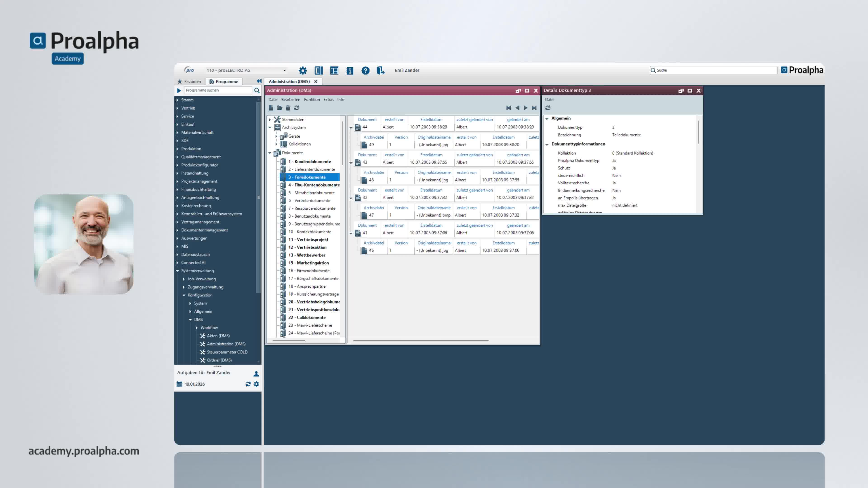Click the trash delete icon in Administration toolbar

288,108
